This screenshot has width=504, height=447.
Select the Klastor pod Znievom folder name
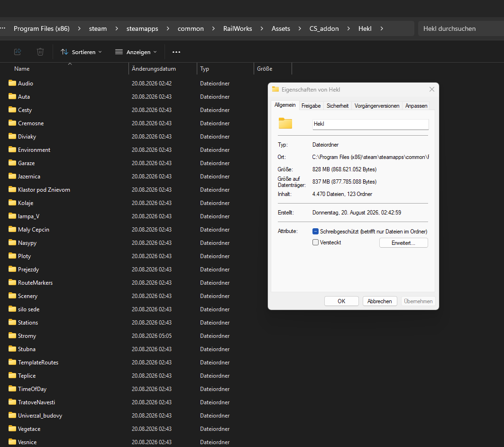pos(44,190)
